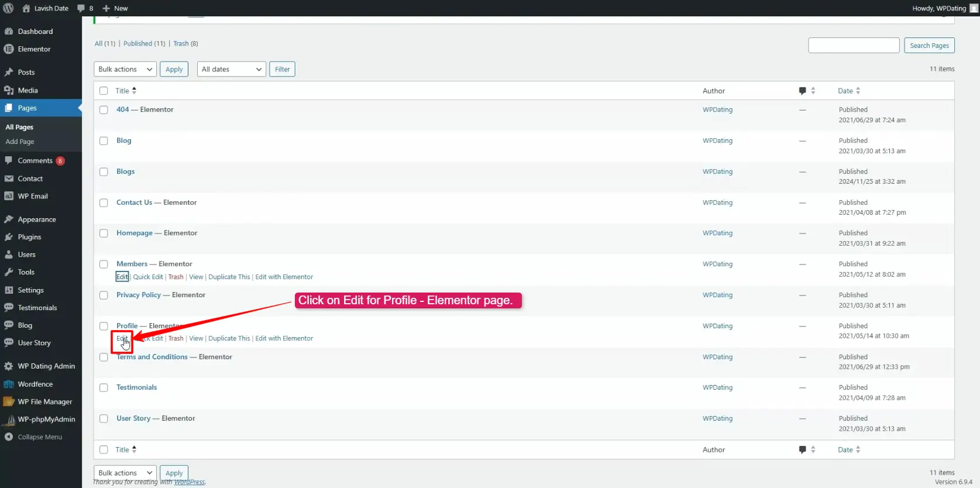Sort by the comments column icon in header

pos(803,91)
